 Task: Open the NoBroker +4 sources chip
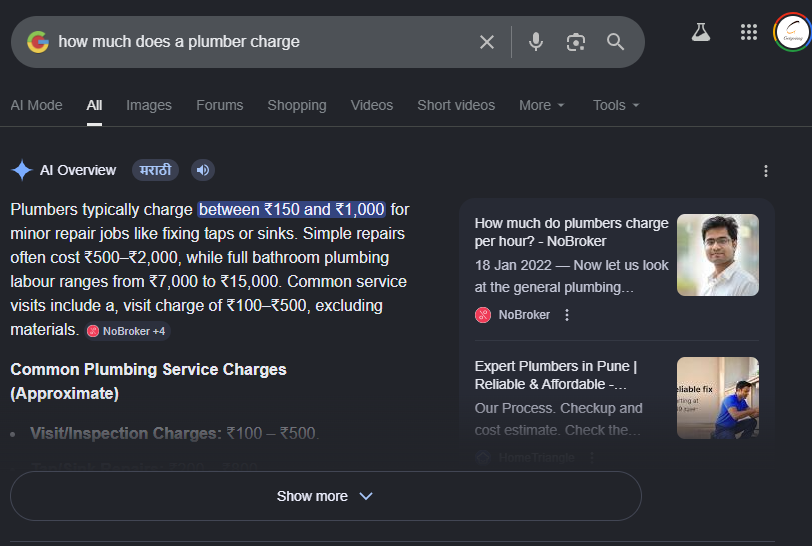point(127,331)
